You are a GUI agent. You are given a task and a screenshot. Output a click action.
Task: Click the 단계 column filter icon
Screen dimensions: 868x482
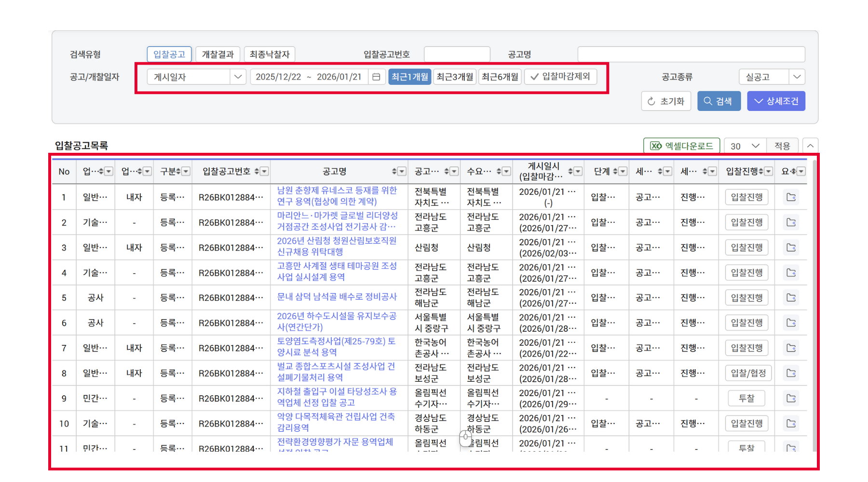tap(623, 172)
